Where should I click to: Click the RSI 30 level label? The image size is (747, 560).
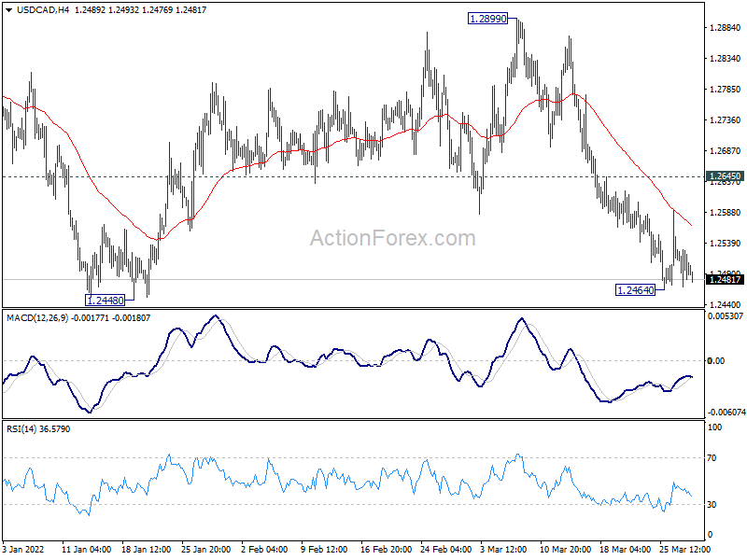pos(712,505)
